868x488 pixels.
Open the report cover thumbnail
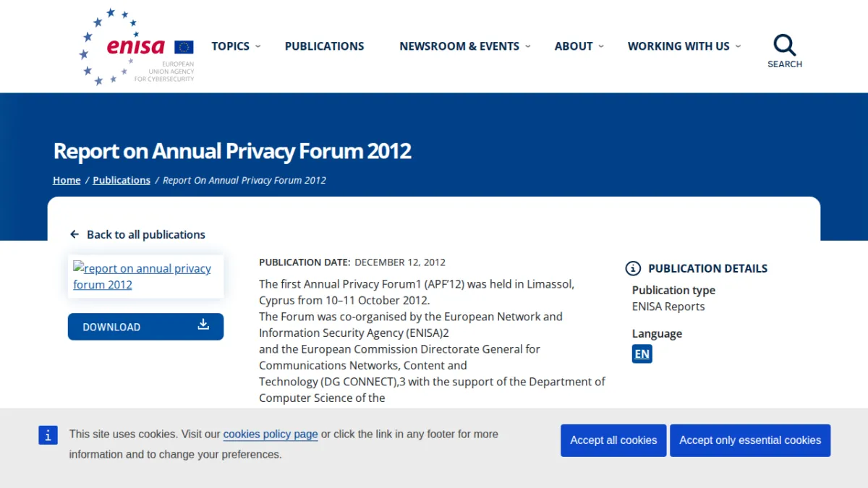(145, 276)
